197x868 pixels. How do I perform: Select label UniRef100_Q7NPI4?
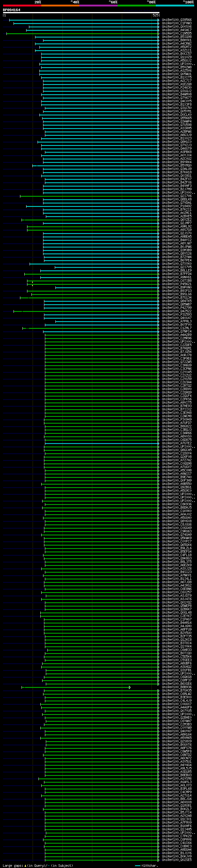(x=177, y=332)
